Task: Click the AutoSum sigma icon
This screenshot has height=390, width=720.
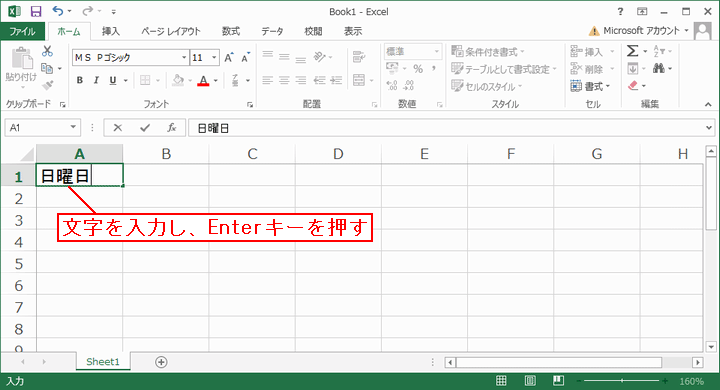Action: click(632, 51)
